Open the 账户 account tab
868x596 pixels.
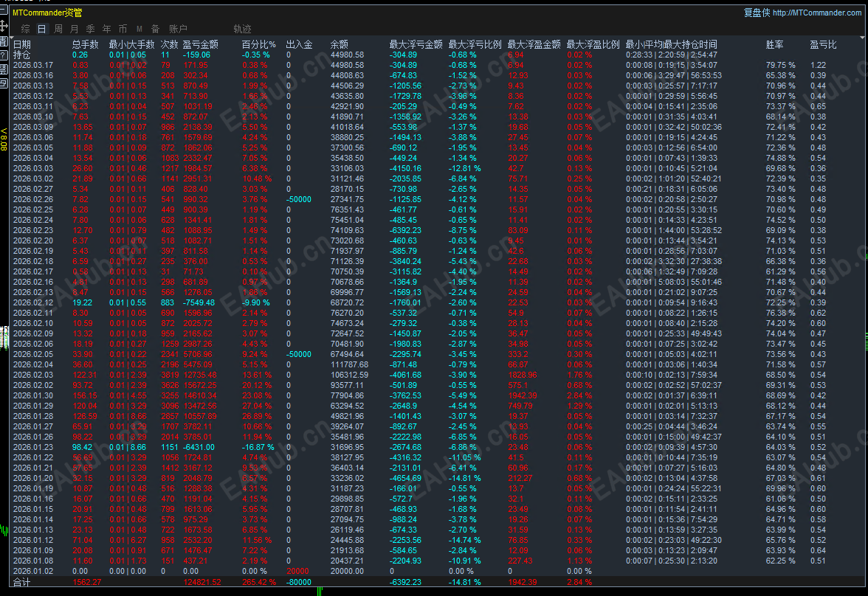(x=178, y=29)
